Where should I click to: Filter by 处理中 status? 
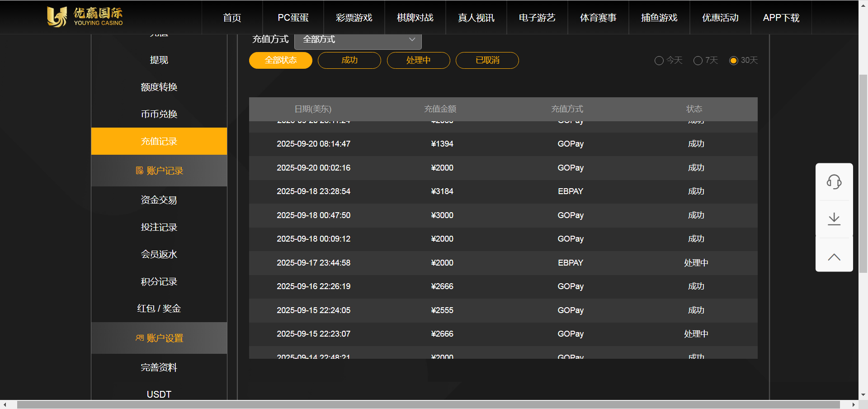pos(418,61)
